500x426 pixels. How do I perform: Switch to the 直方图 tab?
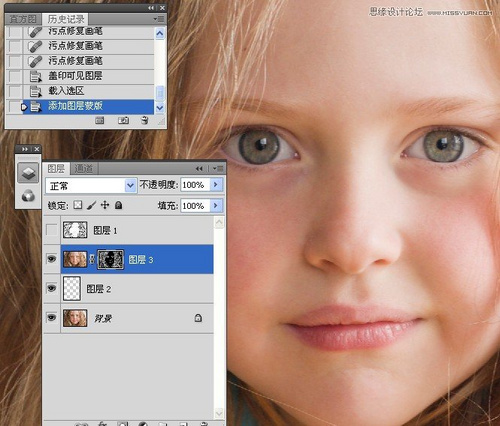tap(23, 19)
